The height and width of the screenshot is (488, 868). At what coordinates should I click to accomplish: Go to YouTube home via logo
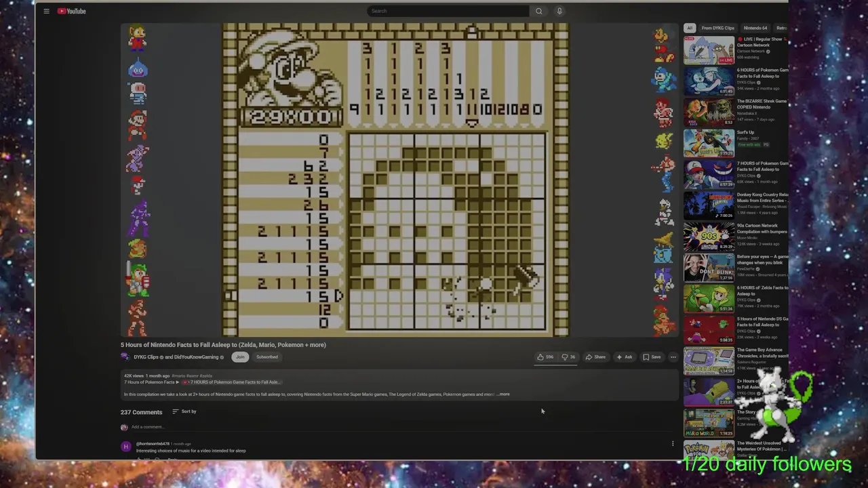(x=71, y=11)
